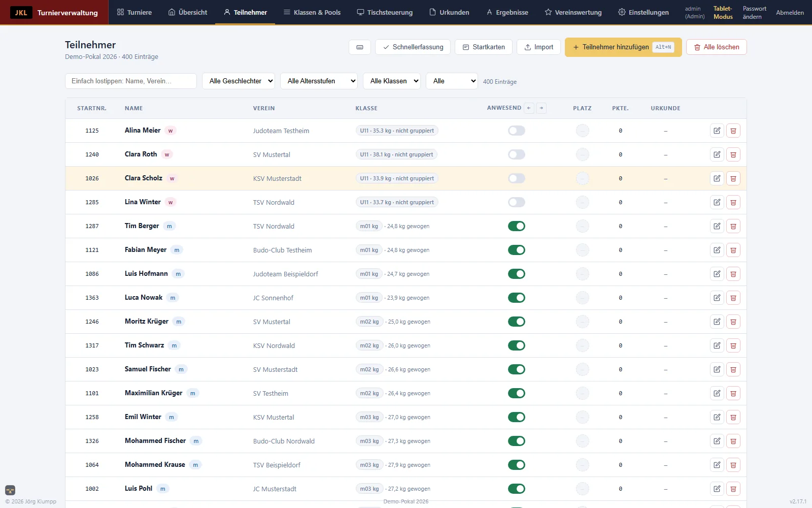Open Vereinswertung page
Image resolution: width=812 pixels, height=508 pixels.
tap(573, 12)
